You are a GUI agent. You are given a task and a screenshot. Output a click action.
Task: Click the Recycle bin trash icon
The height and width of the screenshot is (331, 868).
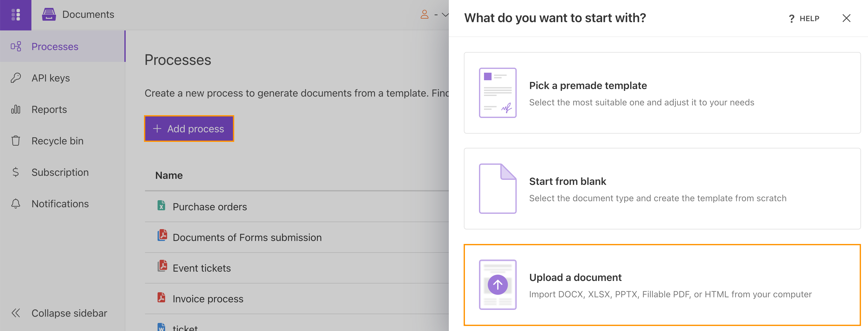click(16, 141)
